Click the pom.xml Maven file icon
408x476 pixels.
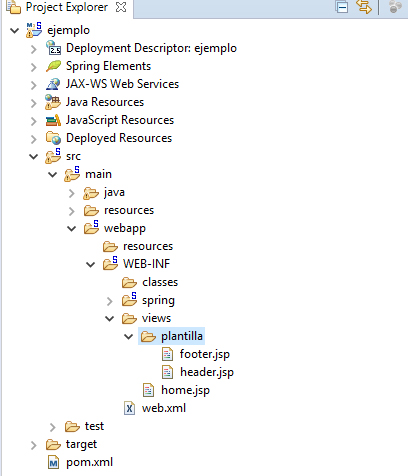53,463
